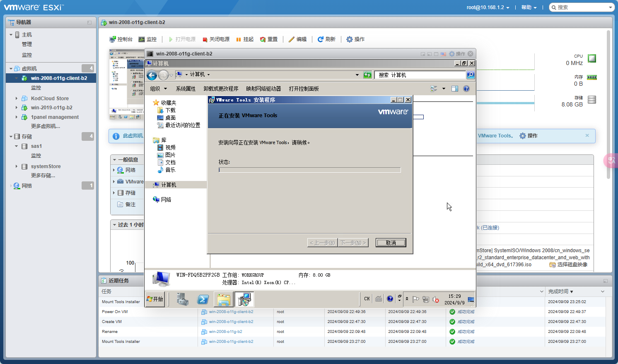Screen dimensions: 618x364
Task: Click 更多虚拟机... link in navigator
Action: [46, 126]
